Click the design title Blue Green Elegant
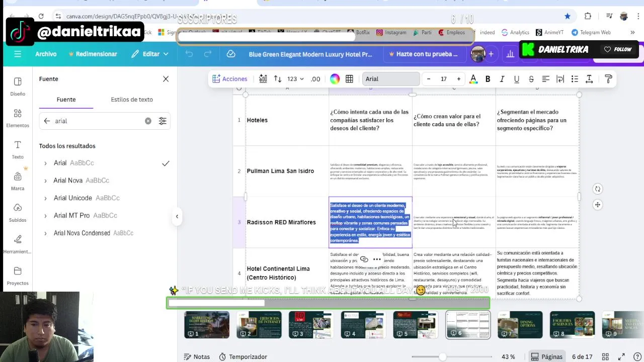The height and width of the screenshot is (362, 644). tap(310, 54)
